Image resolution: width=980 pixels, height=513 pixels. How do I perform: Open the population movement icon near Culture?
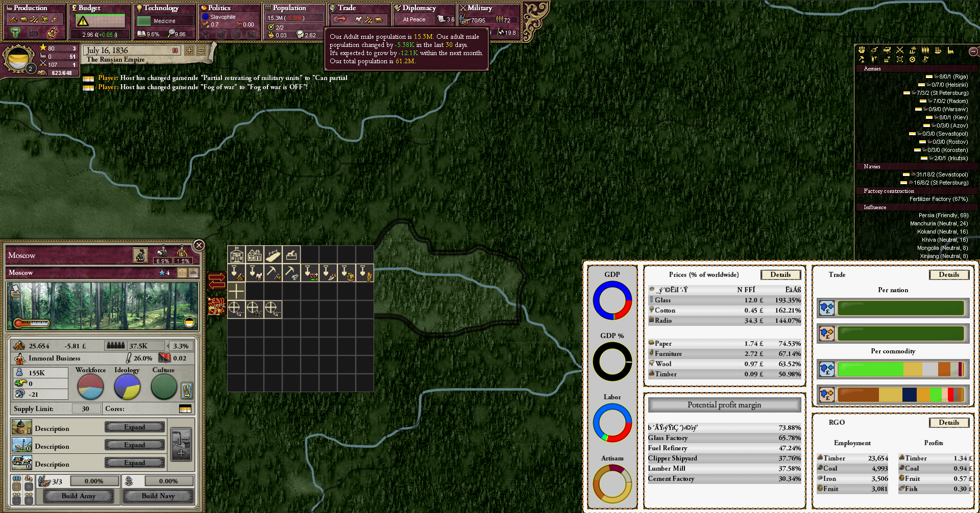pyautogui.click(x=187, y=391)
